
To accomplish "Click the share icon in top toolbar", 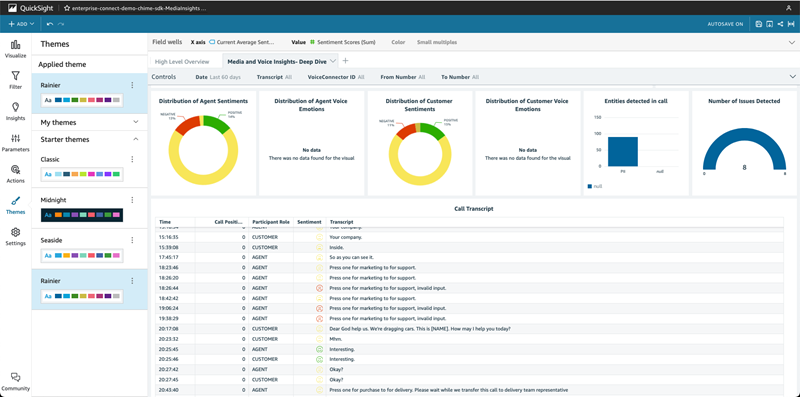I will pos(780,24).
